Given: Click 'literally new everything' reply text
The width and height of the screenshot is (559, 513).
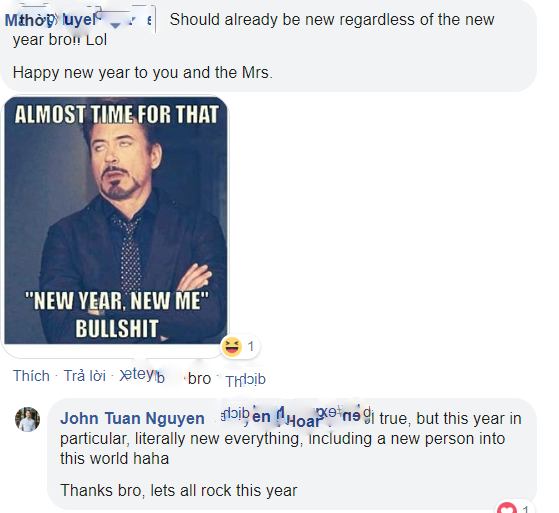Looking at the screenshot, I should pyautogui.click(x=217, y=438).
